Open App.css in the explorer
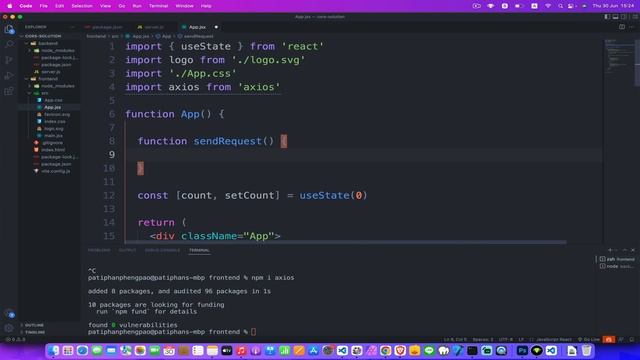Image resolution: width=640 pixels, height=360 pixels. 53,100
